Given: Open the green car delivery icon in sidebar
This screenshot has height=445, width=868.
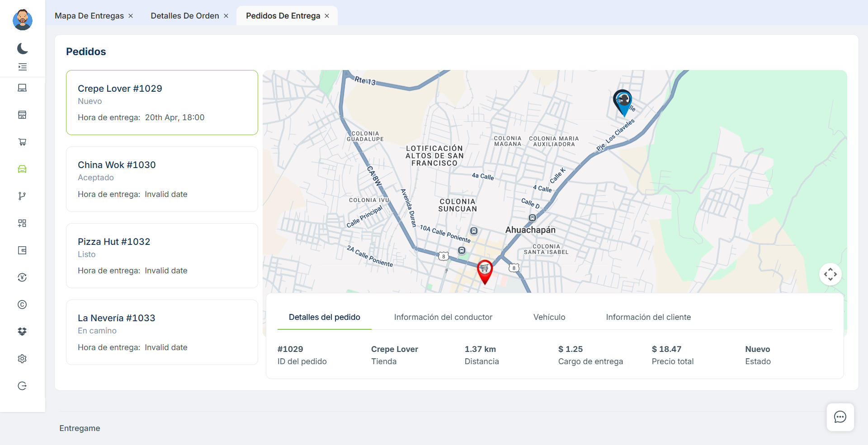Looking at the screenshot, I should pyautogui.click(x=22, y=169).
